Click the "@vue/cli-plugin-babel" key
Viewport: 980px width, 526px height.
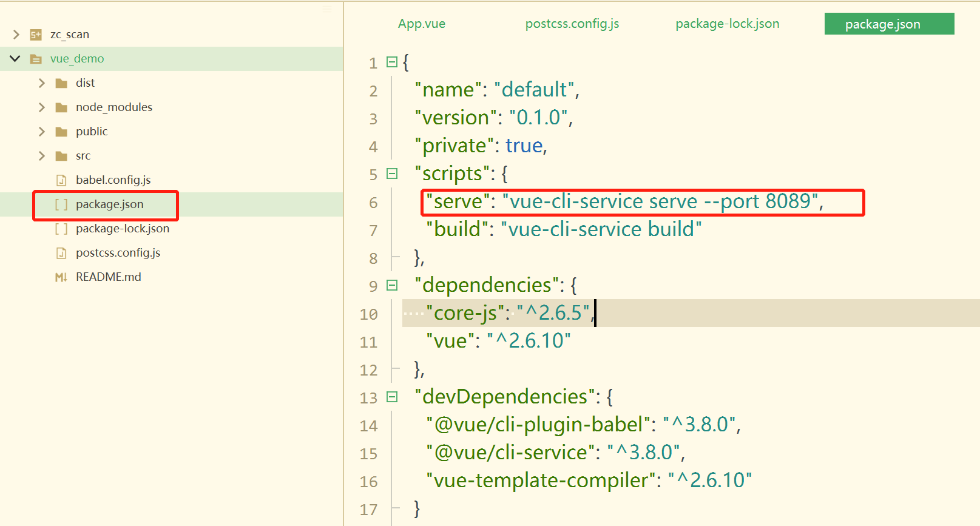[538, 425]
